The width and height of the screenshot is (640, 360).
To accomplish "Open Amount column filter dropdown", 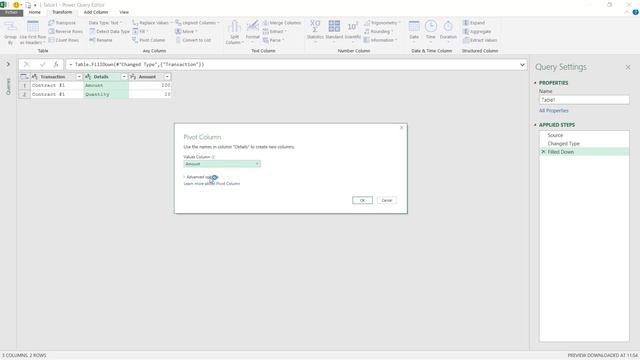I will click(167, 77).
